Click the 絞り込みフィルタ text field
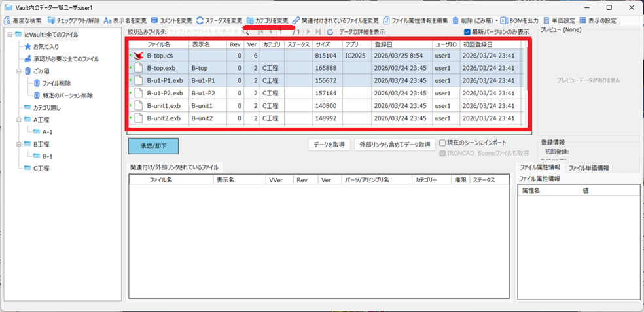 click(x=203, y=31)
